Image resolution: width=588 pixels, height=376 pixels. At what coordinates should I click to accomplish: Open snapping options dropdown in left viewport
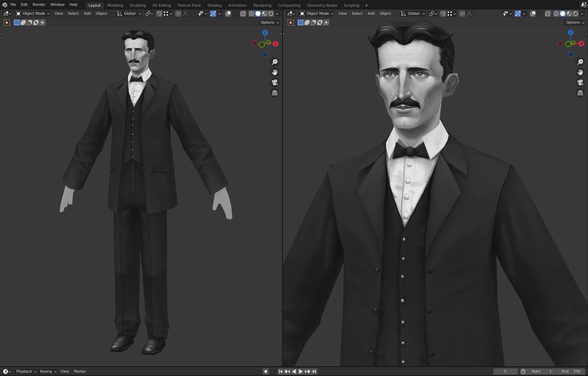[x=168, y=13]
